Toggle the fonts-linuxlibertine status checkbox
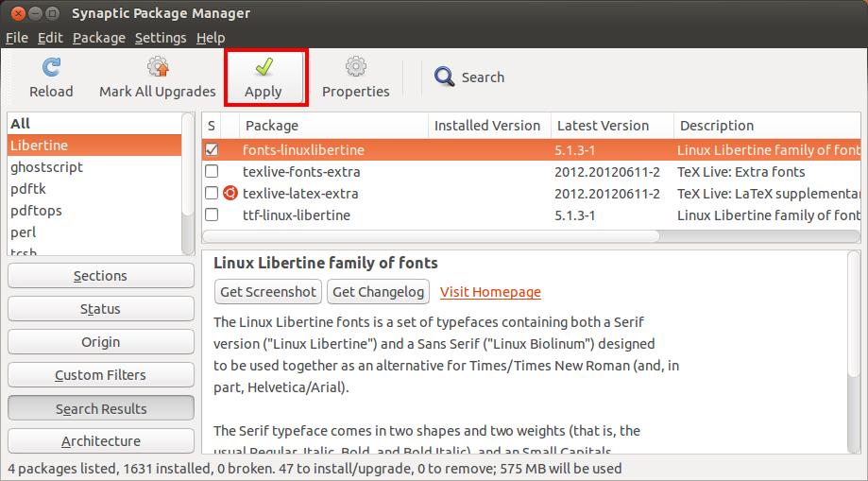This screenshot has width=868, height=481. [212, 150]
